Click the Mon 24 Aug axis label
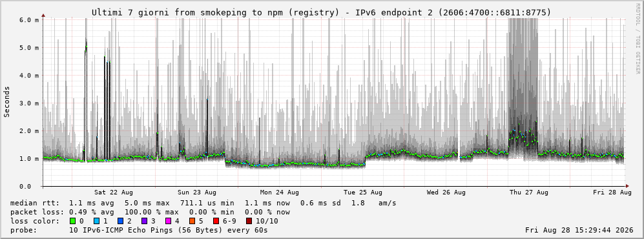Image resolution: width=644 pixels, height=239 pixels. pos(279,192)
